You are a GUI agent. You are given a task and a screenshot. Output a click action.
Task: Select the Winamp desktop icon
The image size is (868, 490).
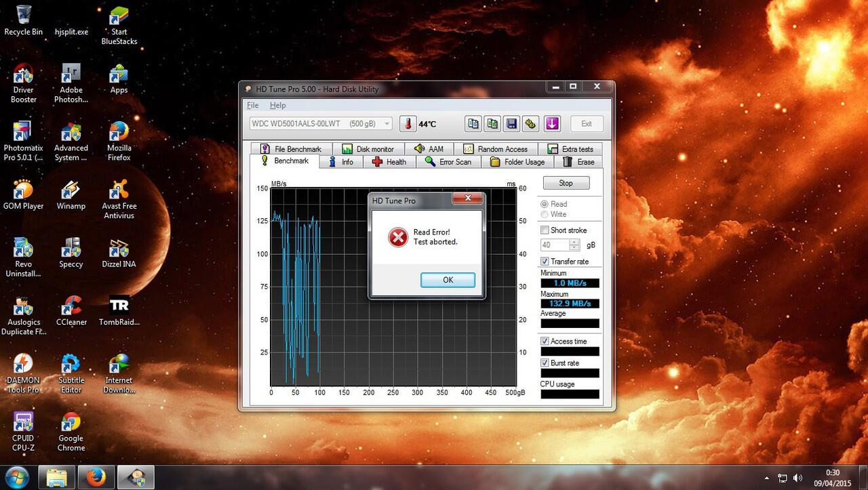71,195
